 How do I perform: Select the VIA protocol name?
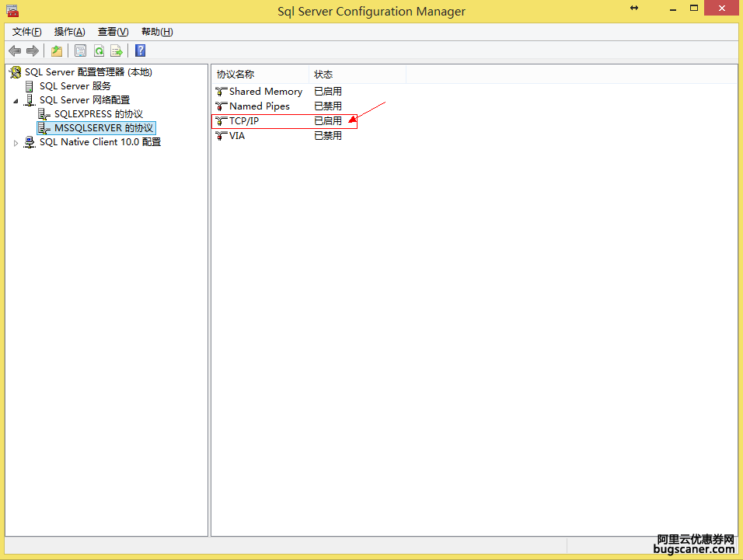coord(237,135)
